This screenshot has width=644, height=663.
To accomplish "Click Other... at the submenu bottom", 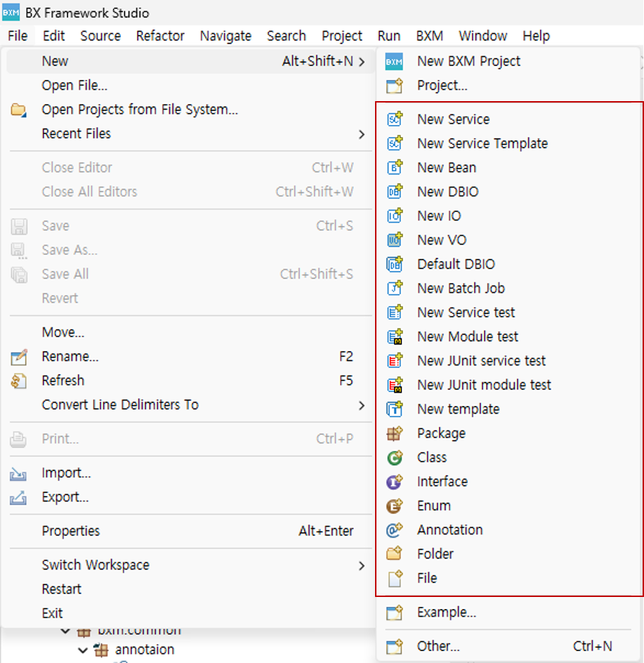I will (438, 646).
